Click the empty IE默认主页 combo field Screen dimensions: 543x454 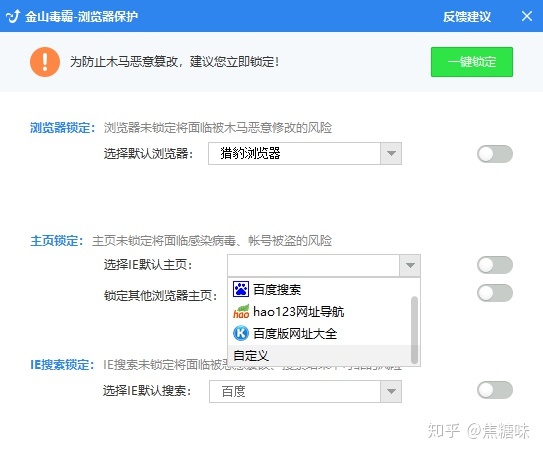pyautogui.click(x=313, y=265)
